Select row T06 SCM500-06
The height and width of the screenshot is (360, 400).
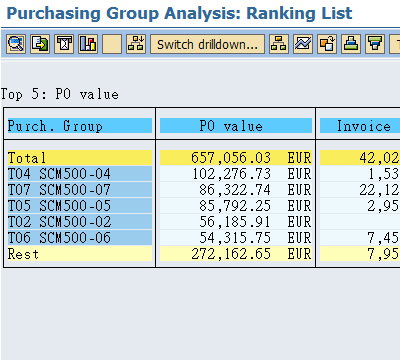[80, 238]
